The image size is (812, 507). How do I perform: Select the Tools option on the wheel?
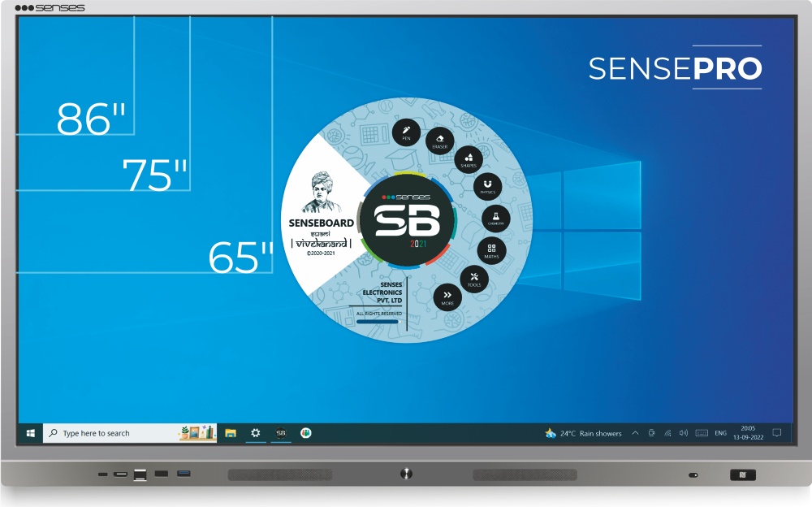pyautogui.click(x=474, y=276)
